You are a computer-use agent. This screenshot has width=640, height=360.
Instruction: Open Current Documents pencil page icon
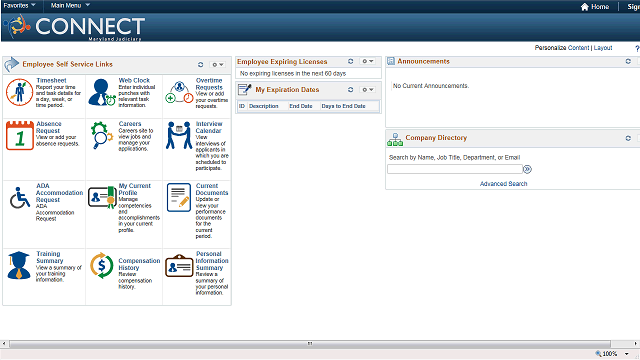[179, 198]
